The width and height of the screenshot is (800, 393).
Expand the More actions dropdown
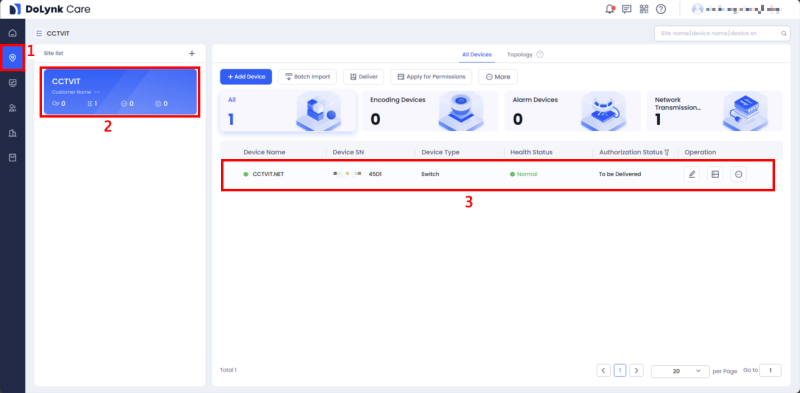click(498, 77)
